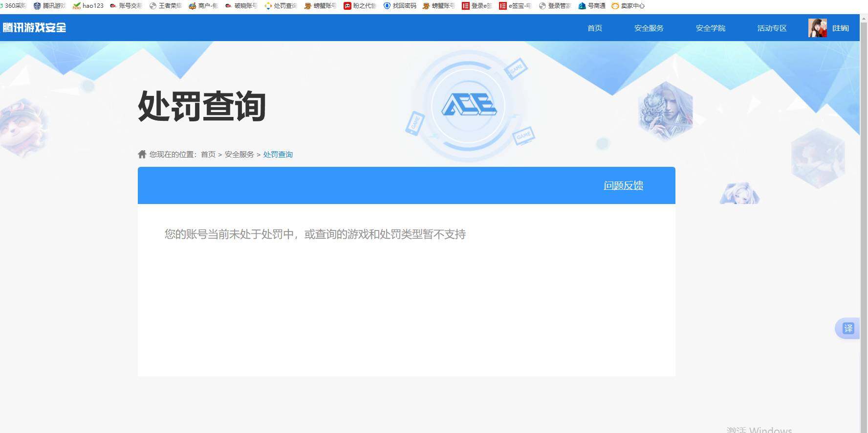
Task: Open the 号商通 bookmark
Action: (592, 6)
